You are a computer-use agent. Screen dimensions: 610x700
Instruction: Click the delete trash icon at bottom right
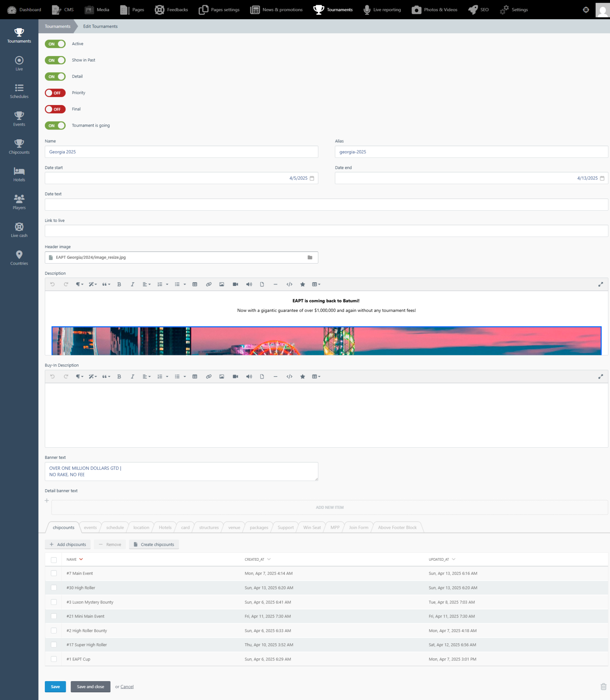pos(603,687)
